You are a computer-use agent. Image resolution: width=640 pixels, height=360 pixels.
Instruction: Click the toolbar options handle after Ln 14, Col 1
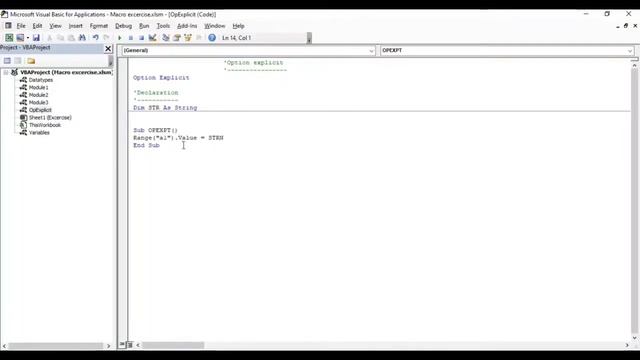click(x=309, y=38)
